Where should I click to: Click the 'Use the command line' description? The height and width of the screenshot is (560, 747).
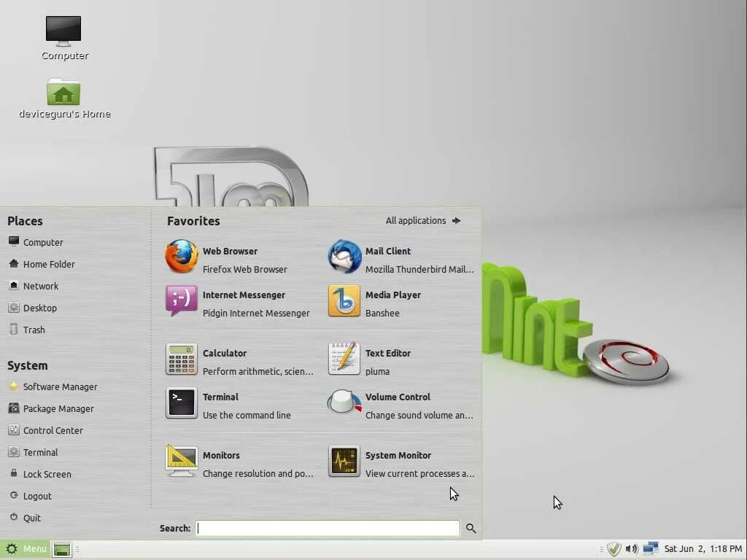point(247,415)
